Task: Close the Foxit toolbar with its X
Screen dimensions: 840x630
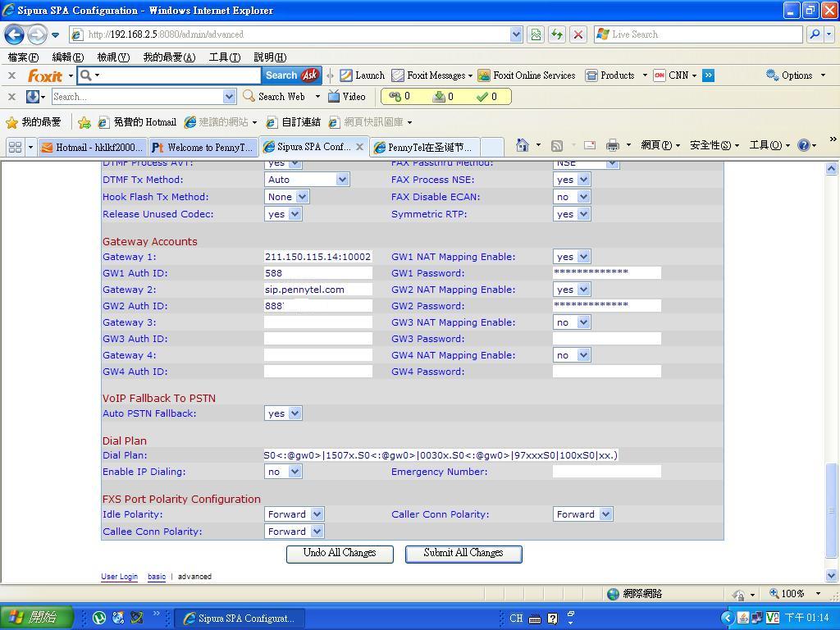Action: coord(11,75)
